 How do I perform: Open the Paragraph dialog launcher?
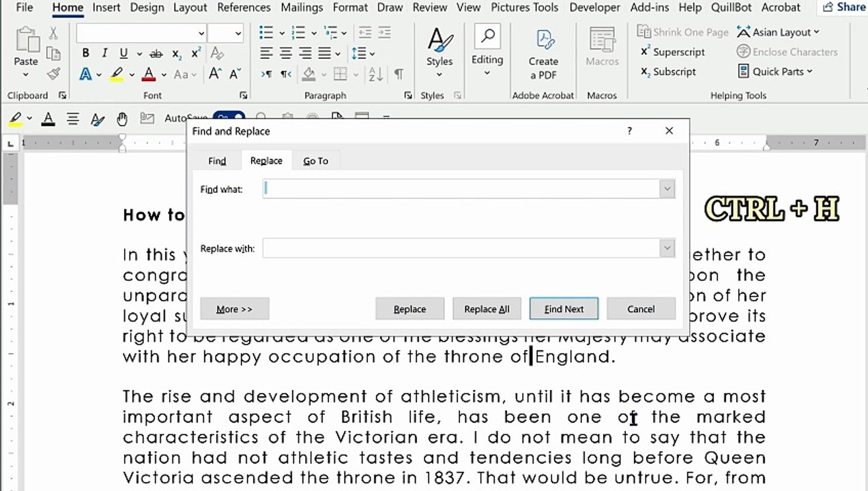408,95
